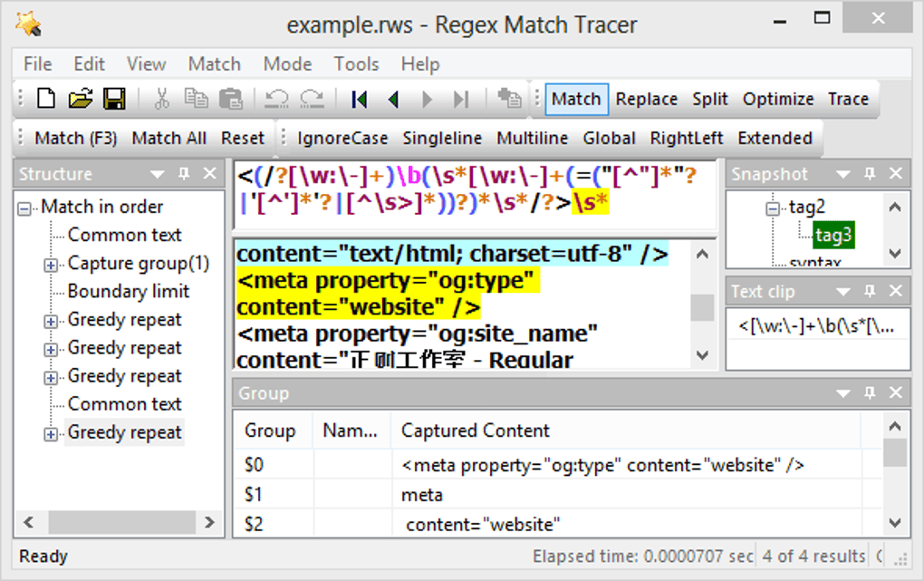This screenshot has height=581, width=924.
Task: Cut selected text using the scissors icon
Action: pos(162,99)
